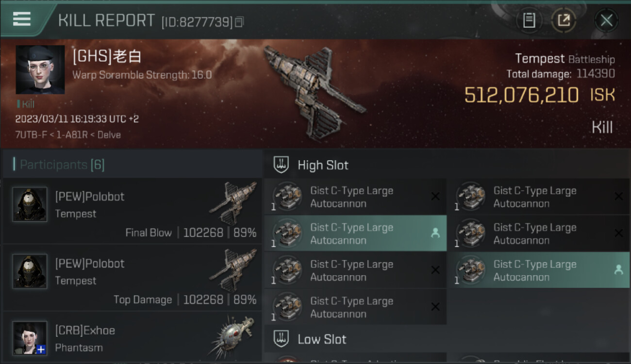This screenshot has width=631, height=364.
Task: Select highlighted left-column autocannon with person icon
Action: 355,233
